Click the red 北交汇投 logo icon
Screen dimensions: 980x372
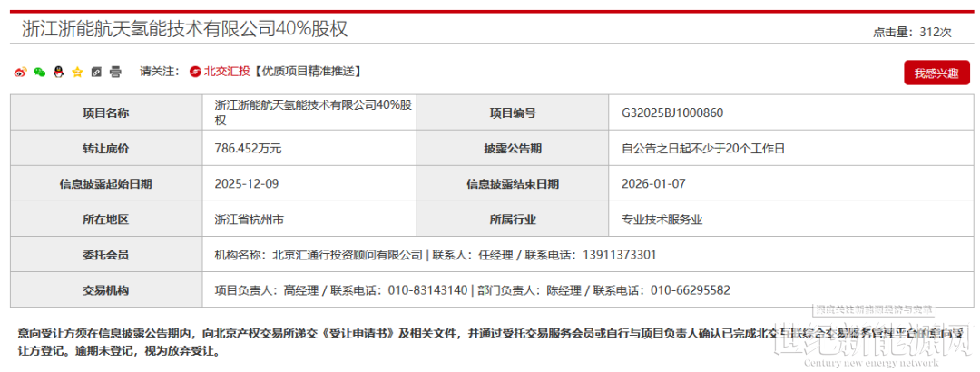[x=195, y=71]
